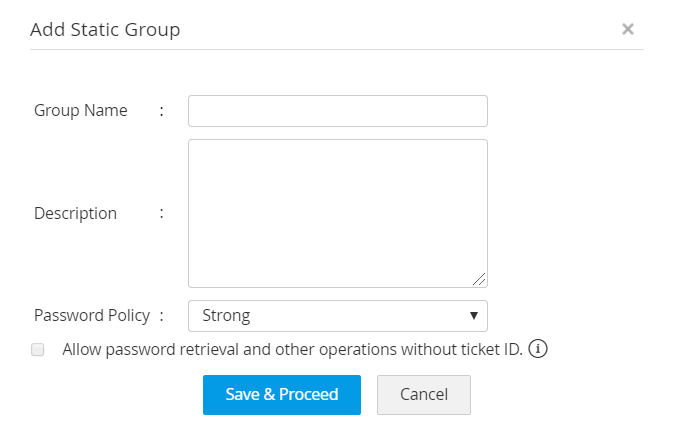673x430 pixels.
Task: Click the Add Static Group title
Action: point(105,29)
